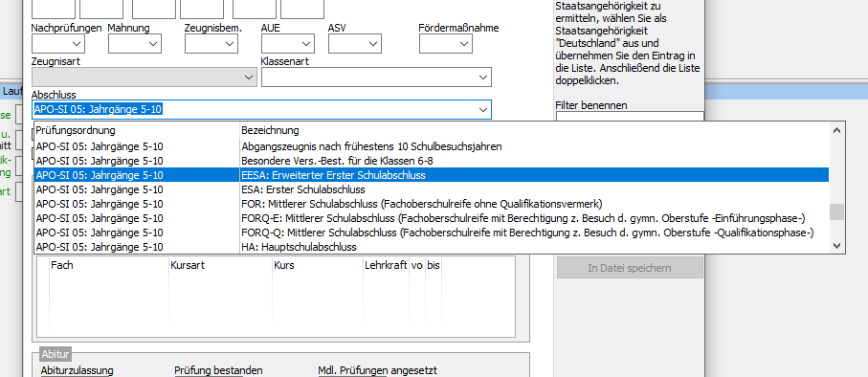Choose 'ESA: Erster Schulabschluss' entry
Viewport: 868px width, 377px height.
coord(432,189)
